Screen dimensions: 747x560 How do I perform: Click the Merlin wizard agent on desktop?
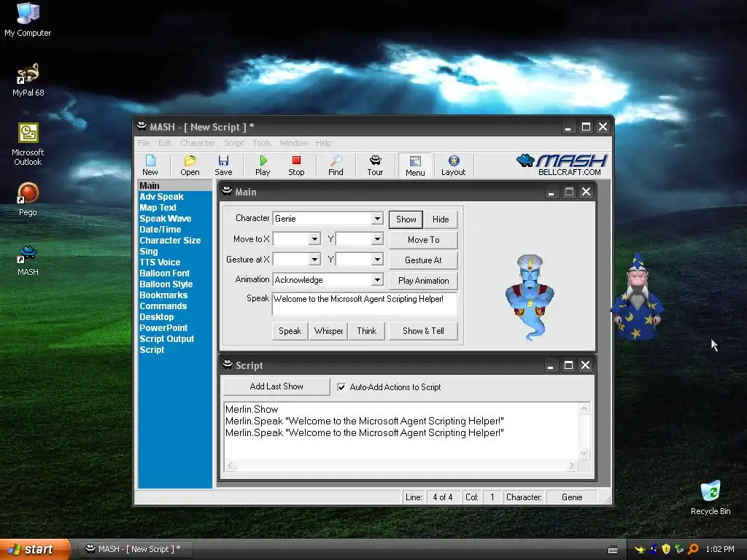[638, 297]
